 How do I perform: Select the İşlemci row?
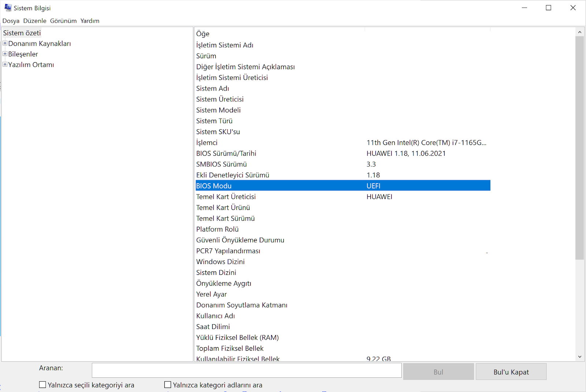click(x=343, y=143)
